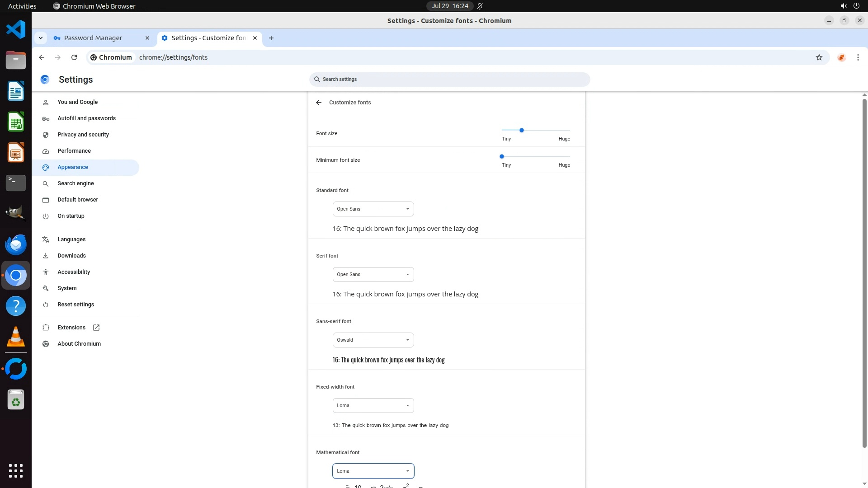The width and height of the screenshot is (868, 488).
Task: Open Autofill and passwords section
Action: point(86,118)
